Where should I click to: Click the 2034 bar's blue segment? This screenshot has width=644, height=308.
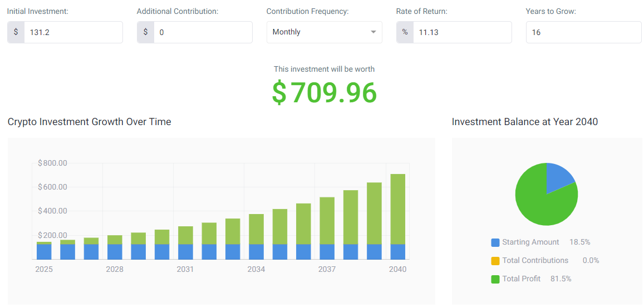pyautogui.click(x=256, y=252)
